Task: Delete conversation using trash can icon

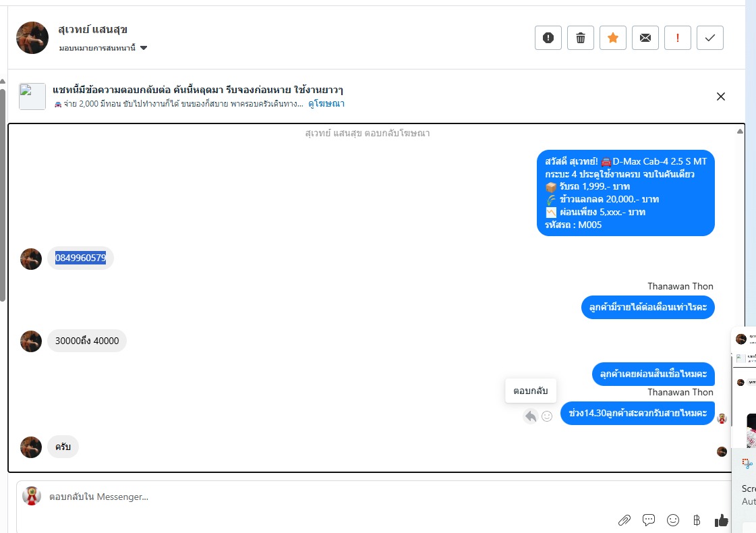Action: click(581, 38)
